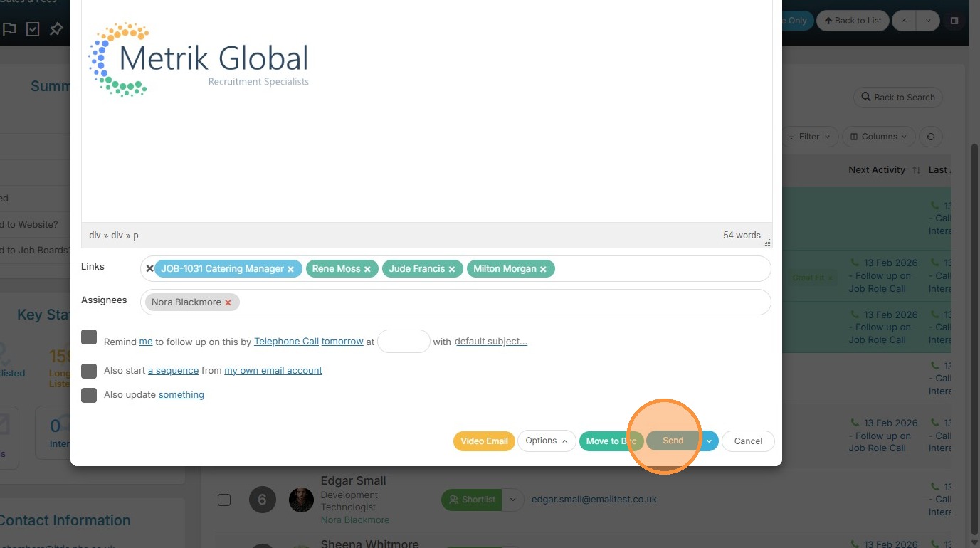Screen dimensions: 980x548
Task: Remove the Rene Moss link tag
Action: (x=367, y=269)
